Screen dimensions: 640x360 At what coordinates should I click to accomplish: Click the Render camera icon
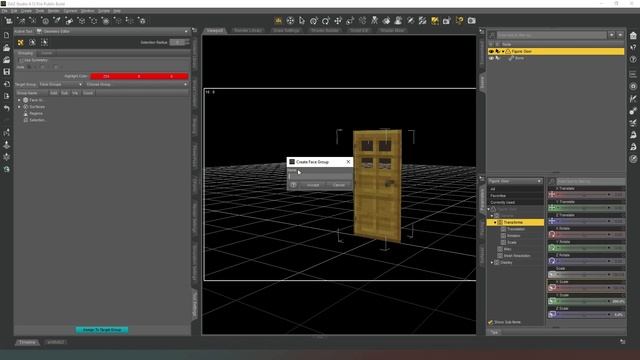tap(471, 20)
